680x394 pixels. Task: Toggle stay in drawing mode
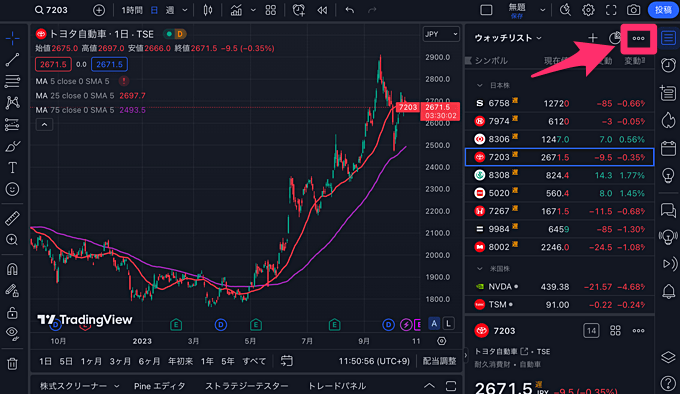12,290
